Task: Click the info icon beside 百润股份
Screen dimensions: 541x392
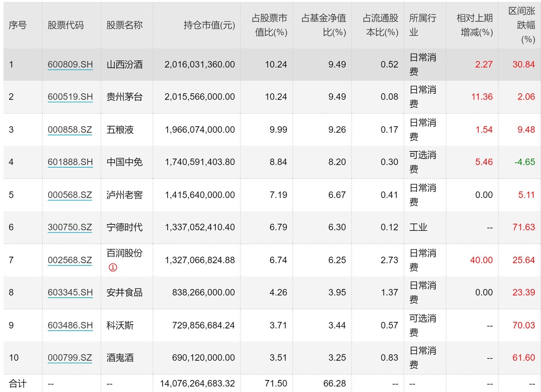Action: (113, 267)
